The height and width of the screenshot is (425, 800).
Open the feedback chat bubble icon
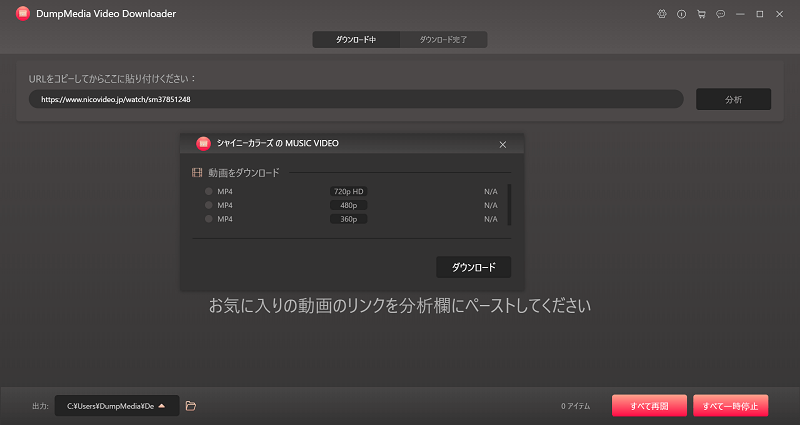point(720,14)
